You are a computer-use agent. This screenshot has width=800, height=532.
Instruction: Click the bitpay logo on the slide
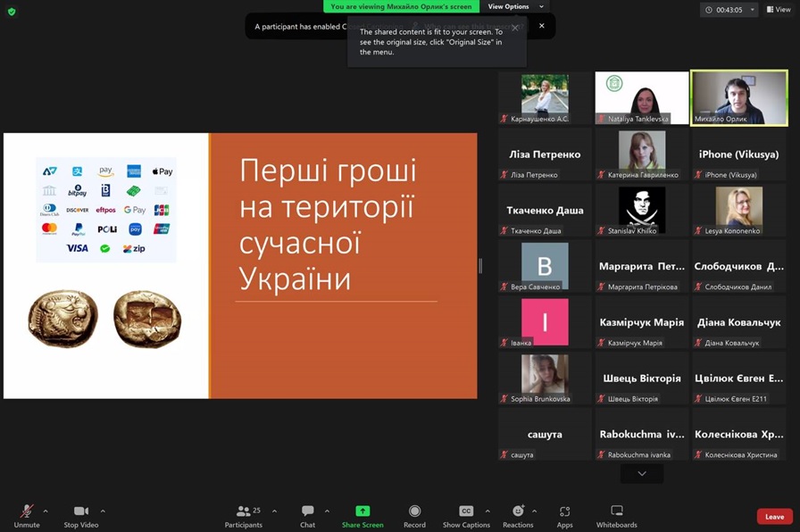tap(78, 191)
